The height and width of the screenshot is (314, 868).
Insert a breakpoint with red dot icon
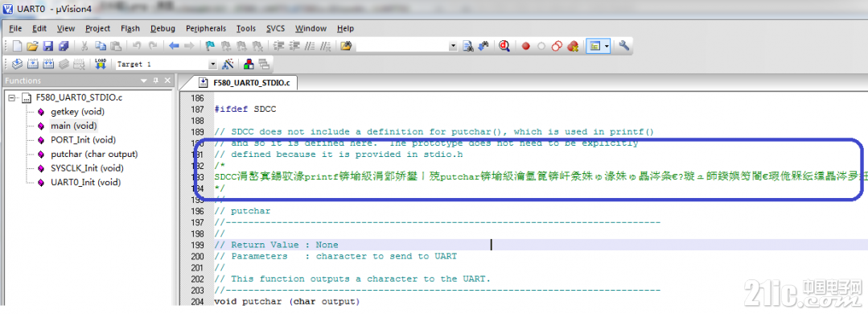pyautogui.click(x=526, y=47)
